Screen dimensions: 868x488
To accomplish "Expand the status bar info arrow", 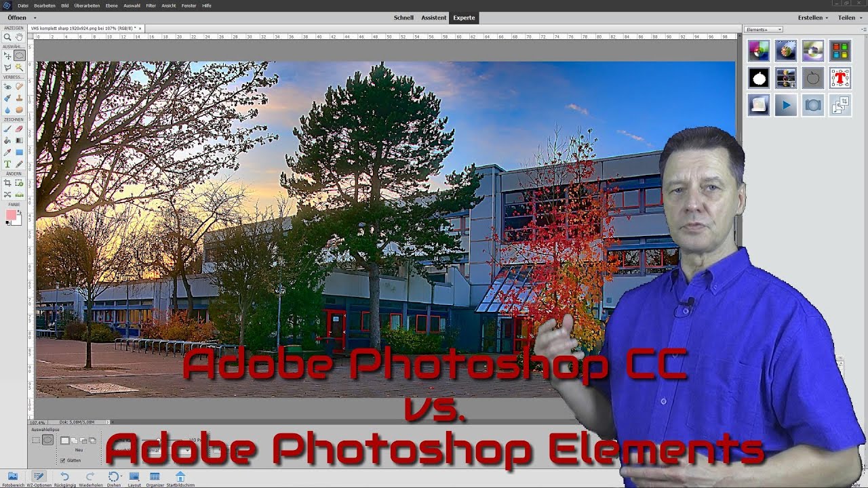I will tap(108, 422).
